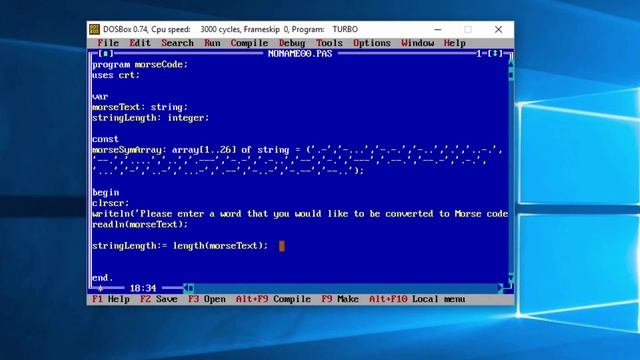Image resolution: width=640 pixels, height=360 pixels.
Task: Click the 'begin' keyword line
Action: pyautogui.click(x=105, y=192)
